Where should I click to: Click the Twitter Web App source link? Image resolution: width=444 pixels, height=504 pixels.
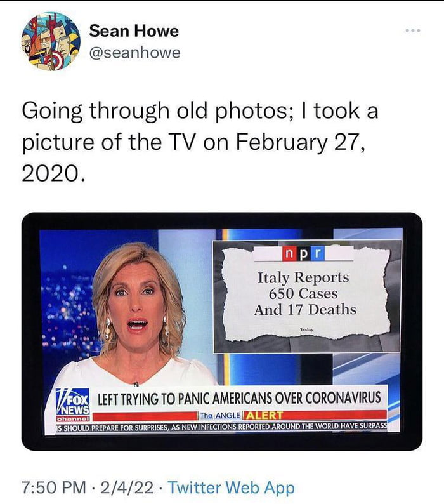click(232, 487)
